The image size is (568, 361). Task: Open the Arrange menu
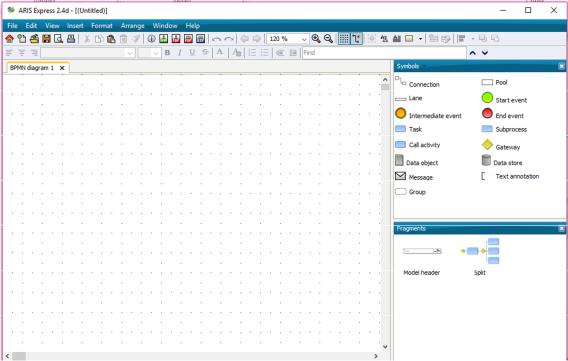click(133, 26)
